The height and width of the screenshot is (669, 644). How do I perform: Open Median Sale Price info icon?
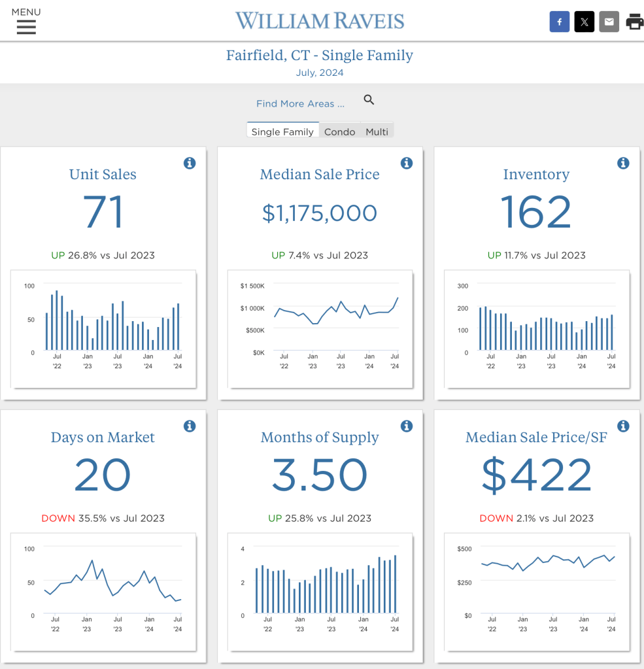[x=407, y=163]
